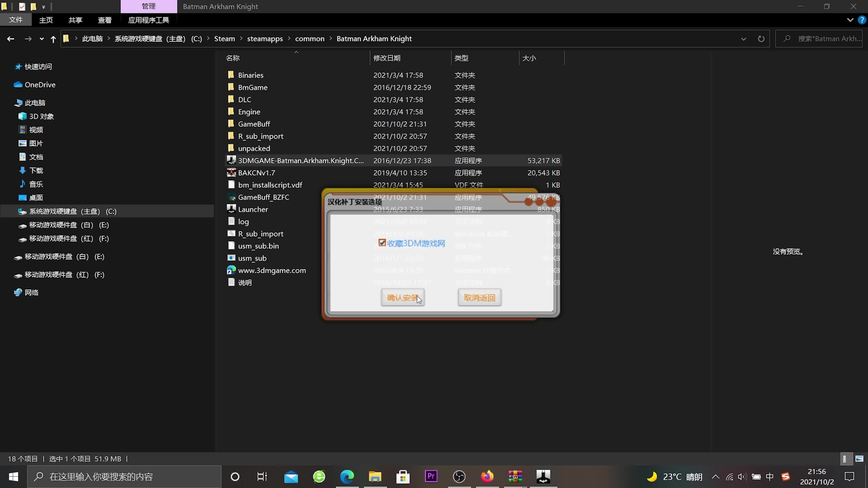This screenshot has width=868, height=488.
Task: Click the steamapps breadcrumb segment
Action: [265, 39]
